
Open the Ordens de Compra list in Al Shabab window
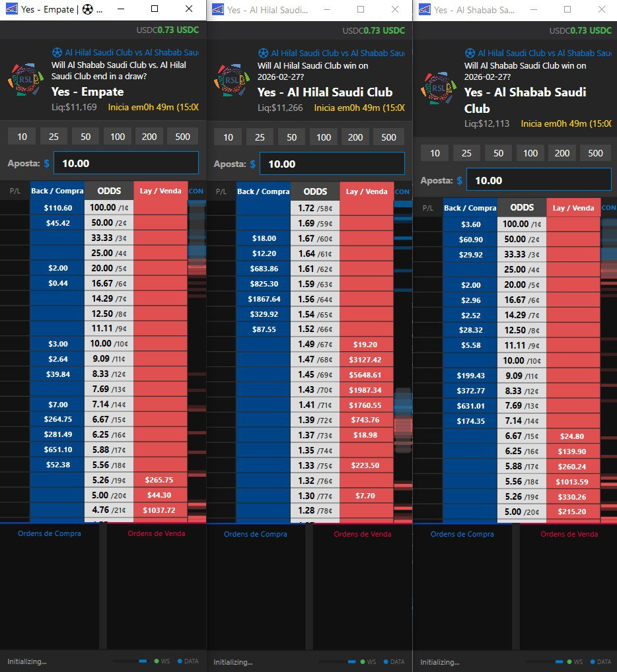coord(461,533)
